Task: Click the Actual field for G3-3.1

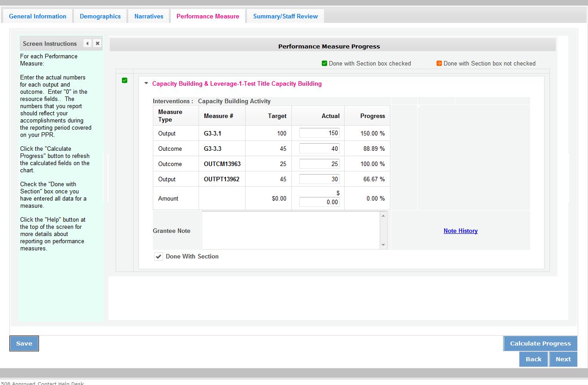Action: [319, 133]
